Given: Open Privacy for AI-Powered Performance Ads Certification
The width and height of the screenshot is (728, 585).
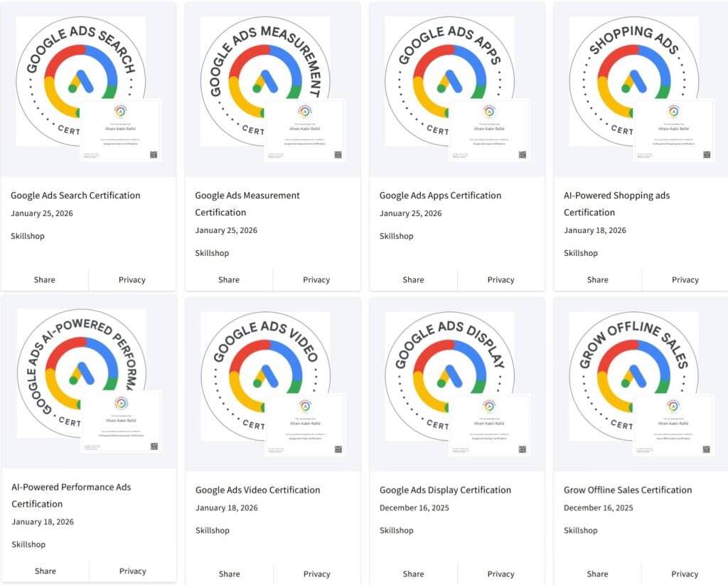Looking at the screenshot, I should pyautogui.click(x=132, y=571).
